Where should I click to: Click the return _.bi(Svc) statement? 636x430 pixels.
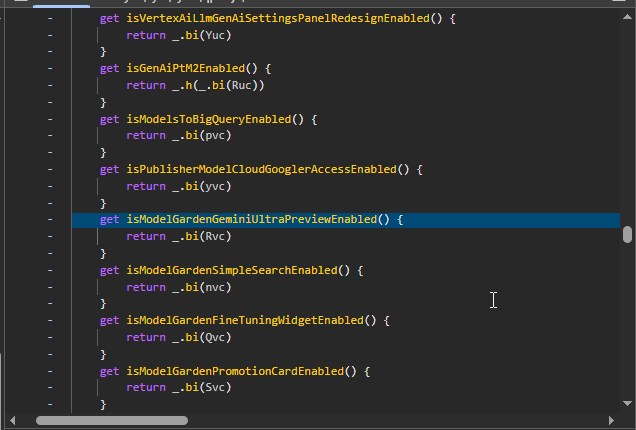coord(179,387)
